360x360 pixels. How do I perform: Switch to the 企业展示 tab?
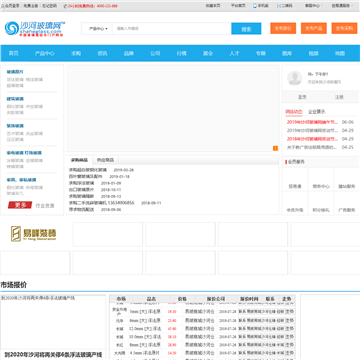click(x=316, y=112)
